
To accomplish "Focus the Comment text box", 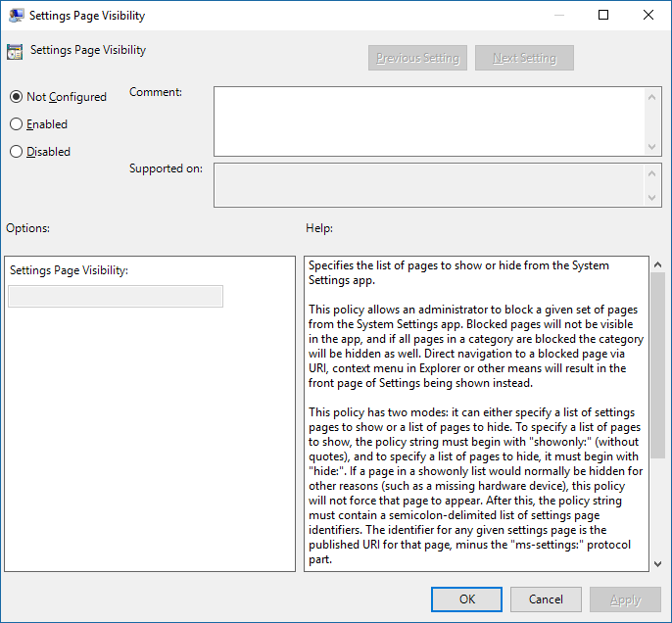I will [429, 120].
